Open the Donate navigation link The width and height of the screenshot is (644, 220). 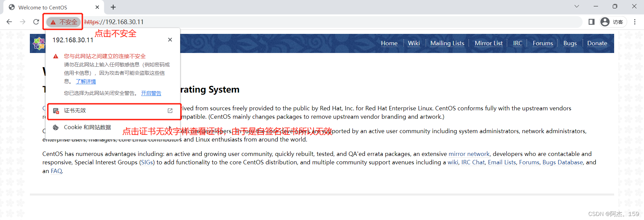597,43
